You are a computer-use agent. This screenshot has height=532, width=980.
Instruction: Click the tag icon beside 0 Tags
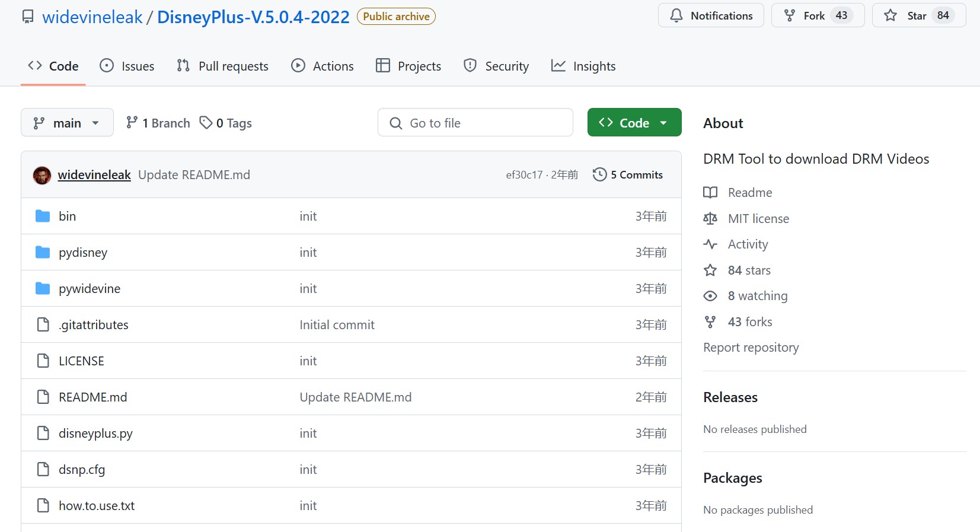[x=206, y=123]
